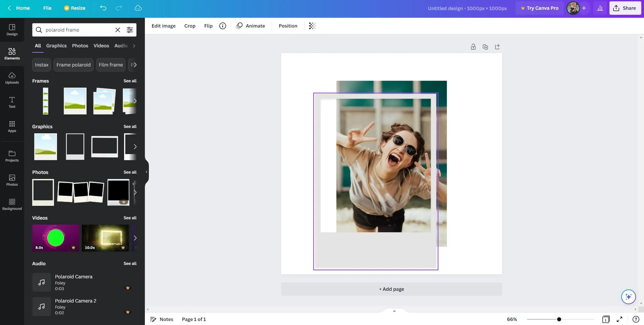
Task: Undo the last action
Action: pos(103,8)
